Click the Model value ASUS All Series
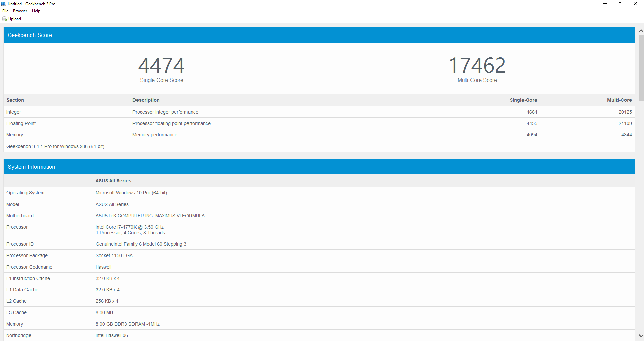 [x=112, y=204]
